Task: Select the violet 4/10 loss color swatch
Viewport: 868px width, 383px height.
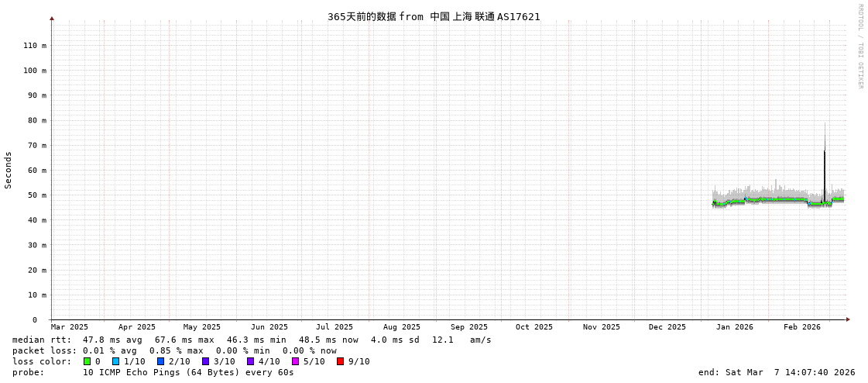Action: click(x=250, y=361)
